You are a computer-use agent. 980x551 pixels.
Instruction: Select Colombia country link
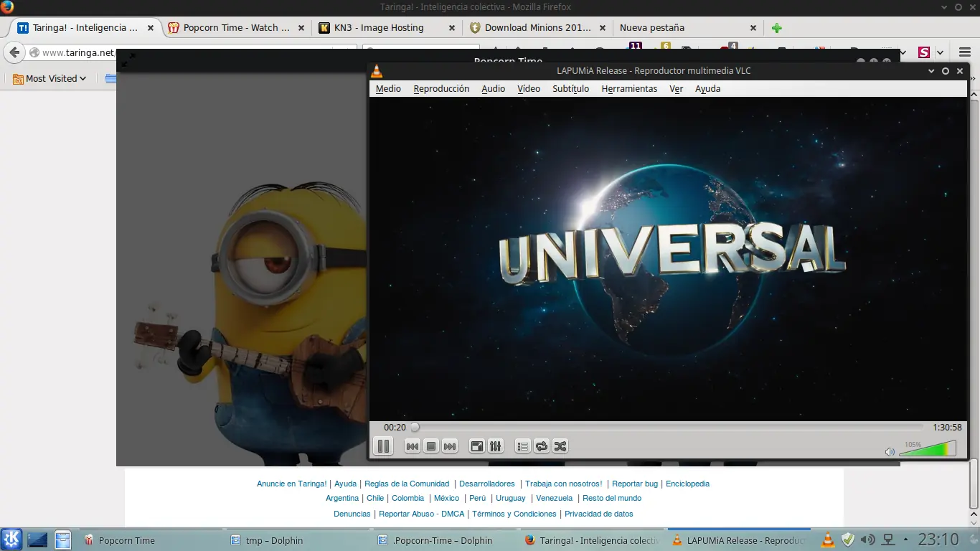(x=408, y=499)
